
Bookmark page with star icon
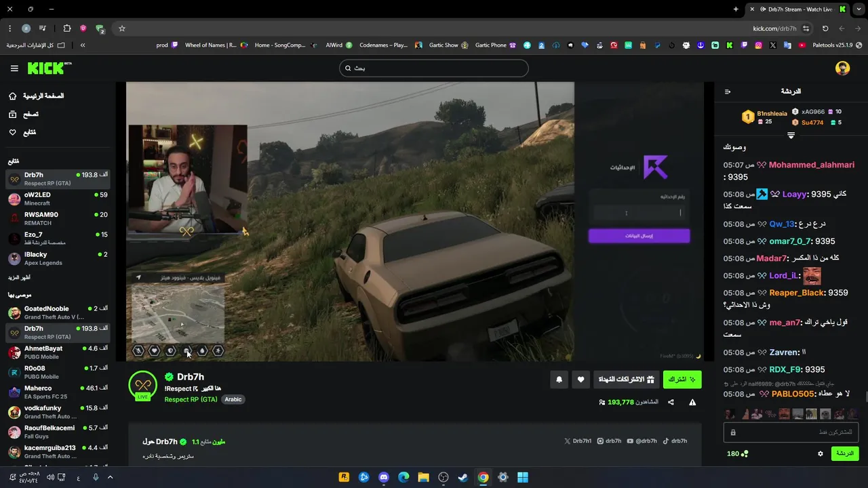click(x=122, y=28)
